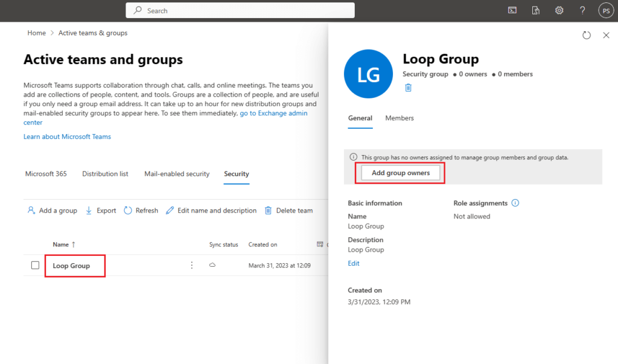Screen dimensions: 618x364
Task: Open the Settings gear in the header
Action: tap(559, 10)
